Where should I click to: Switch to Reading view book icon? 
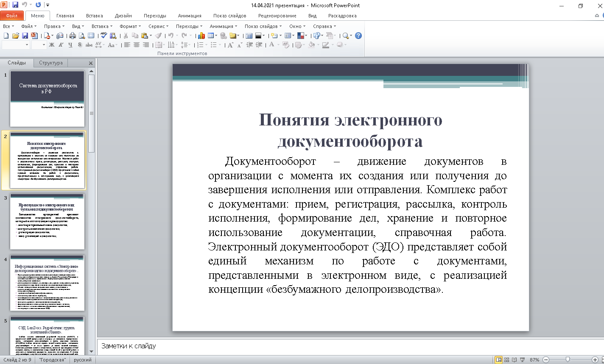(x=514, y=360)
